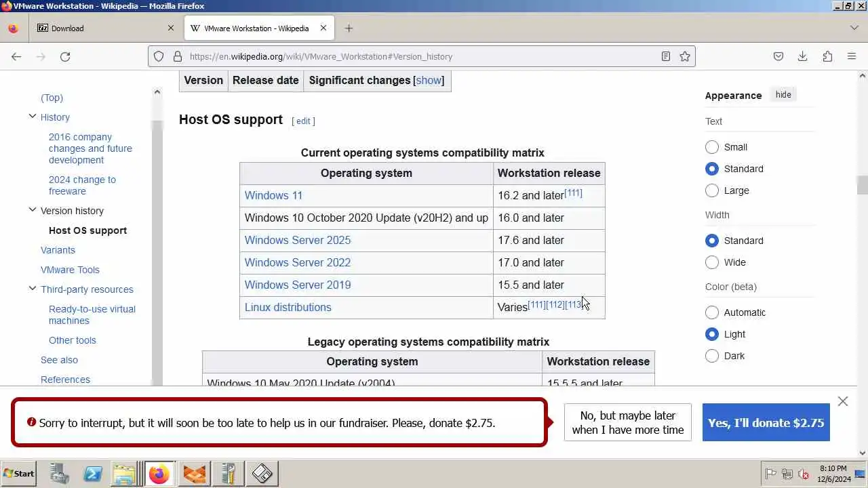Bookmark this page with the star icon
The image size is (868, 488).
[x=685, y=56]
